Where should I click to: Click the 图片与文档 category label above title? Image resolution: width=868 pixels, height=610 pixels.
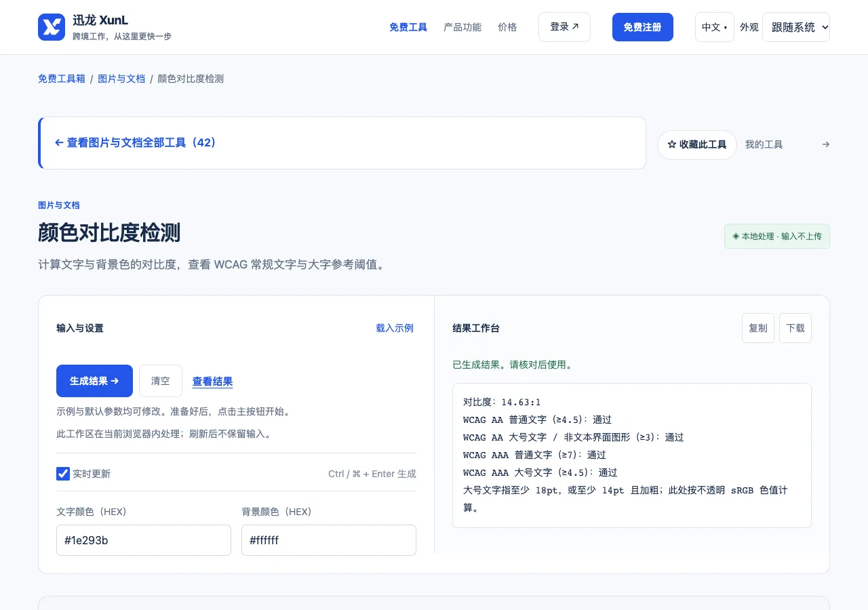coord(59,205)
